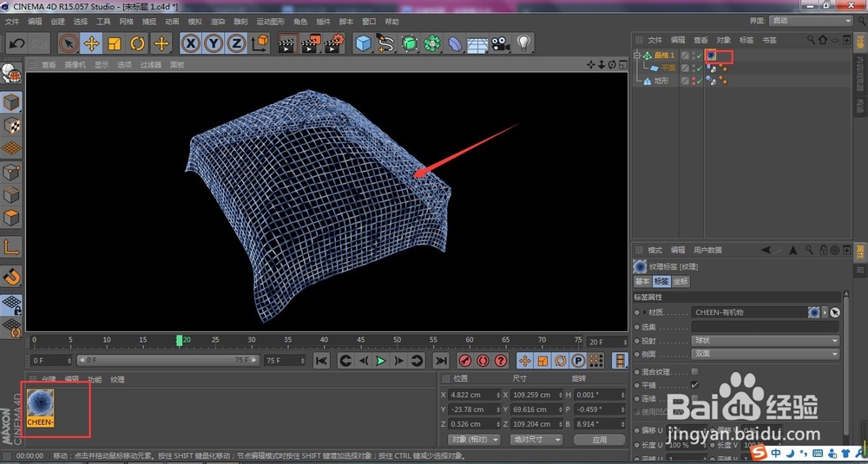
Task: Render the active view clapperboard icon
Action: 288,43
